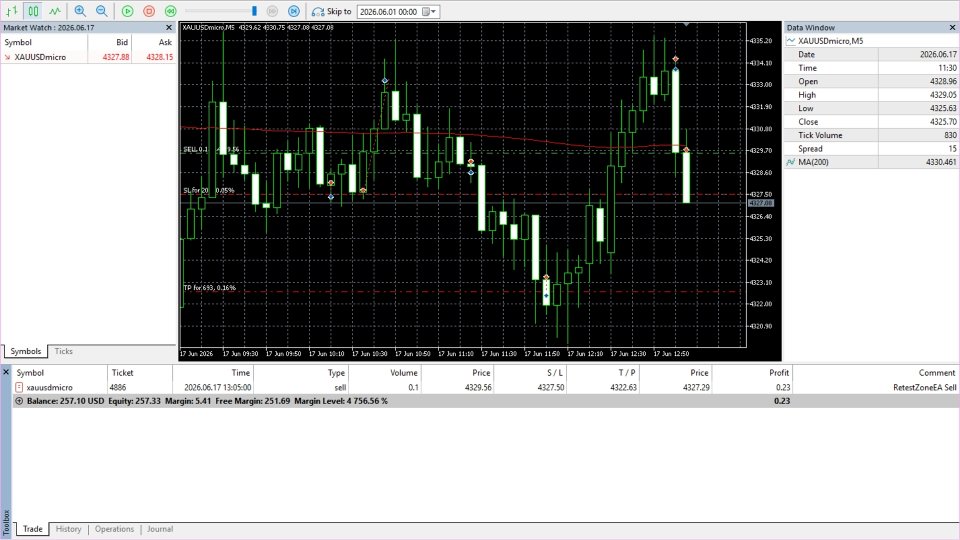Zoom out of the chart
The image size is (960, 540).
pos(102,11)
